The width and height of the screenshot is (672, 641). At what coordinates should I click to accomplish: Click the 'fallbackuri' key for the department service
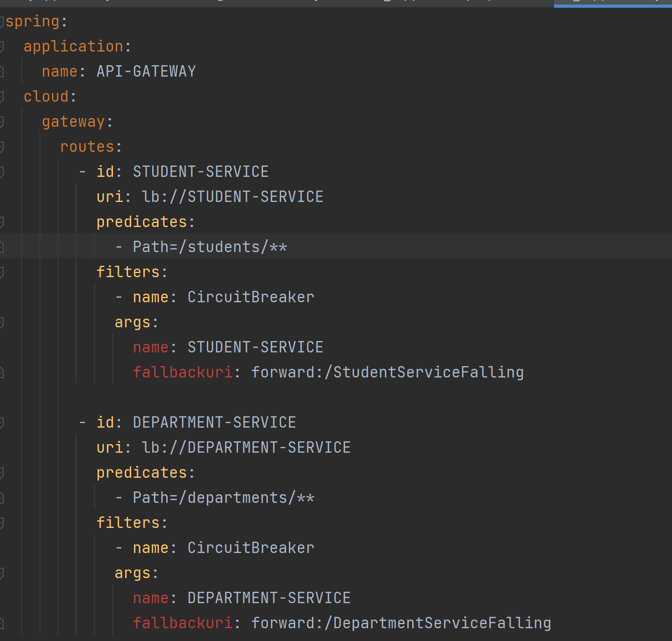[x=183, y=623]
